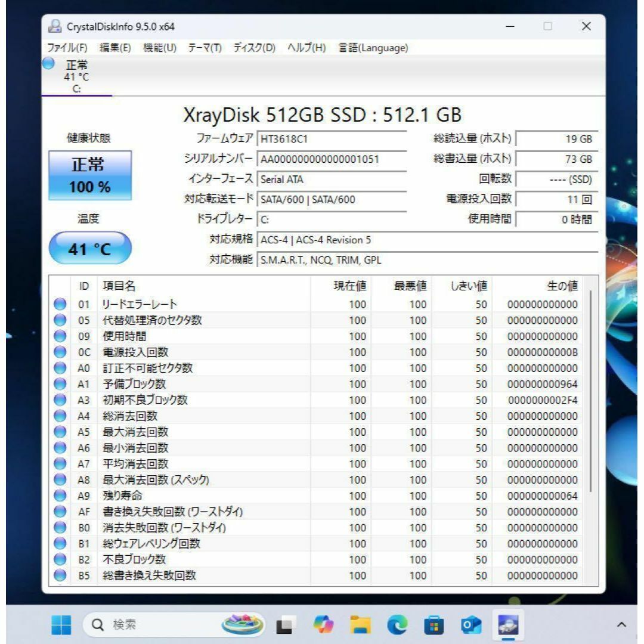
Task: Click the 対応機能 field S.M.A.R.T., NCQ, TRIM, GPL
Action: coord(427,259)
